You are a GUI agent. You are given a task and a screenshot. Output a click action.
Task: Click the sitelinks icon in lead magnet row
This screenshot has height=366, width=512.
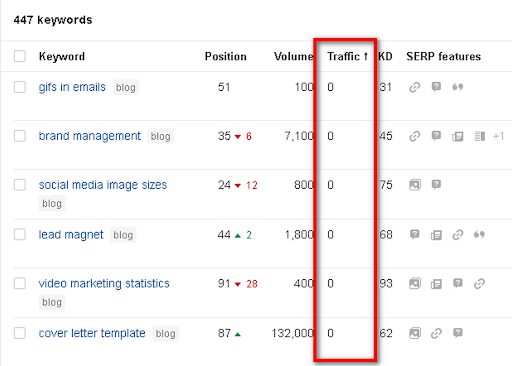click(458, 235)
